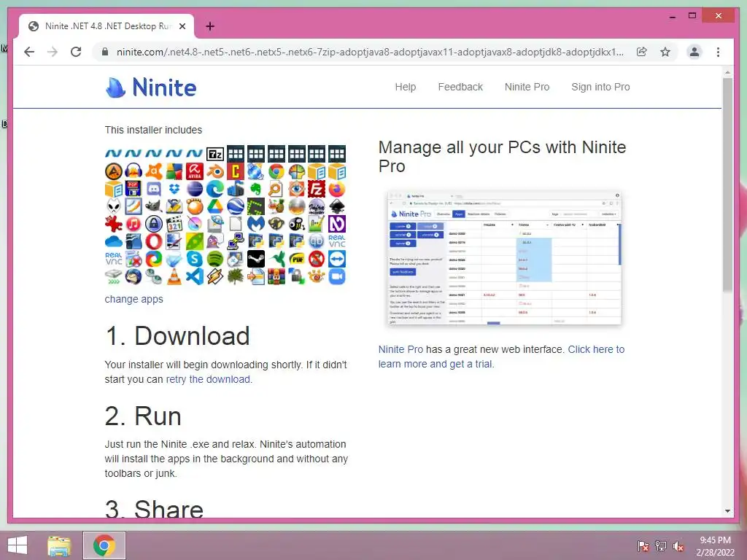Click 'Click here to learn more' link
This screenshot has height=560, width=747.
coord(501,357)
